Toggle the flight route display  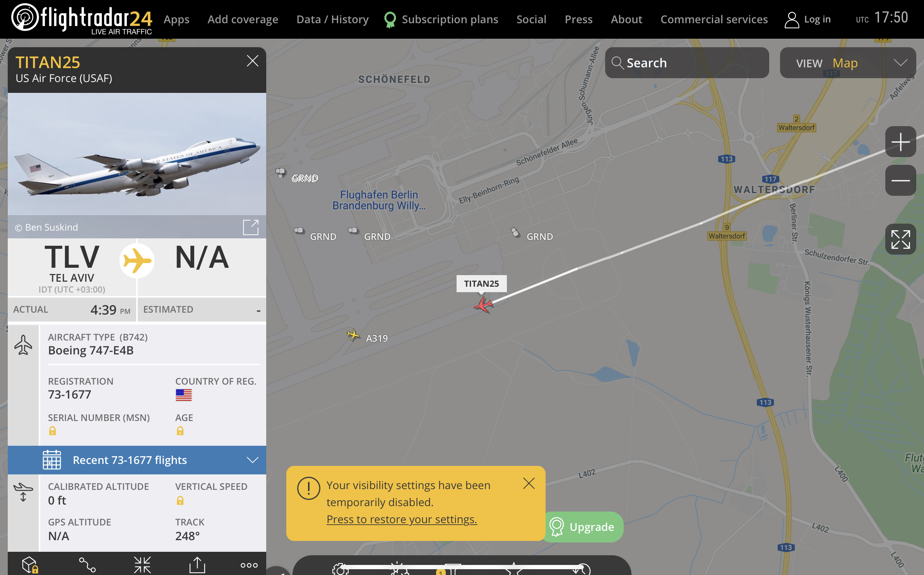click(x=87, y=565)
